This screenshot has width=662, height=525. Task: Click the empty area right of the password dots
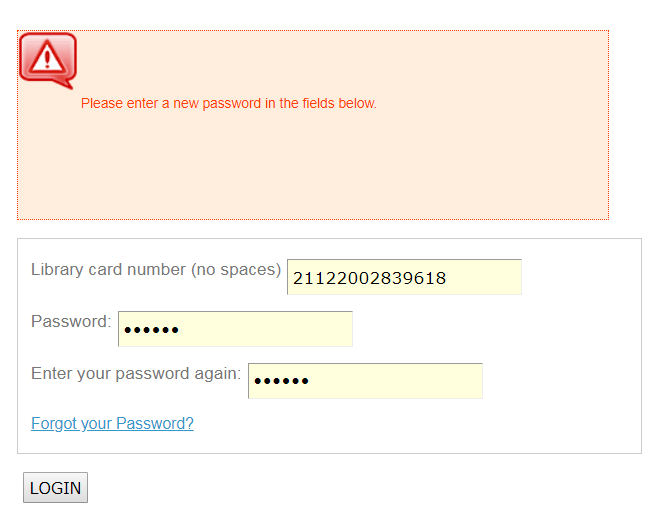click(x=266, y=329)
